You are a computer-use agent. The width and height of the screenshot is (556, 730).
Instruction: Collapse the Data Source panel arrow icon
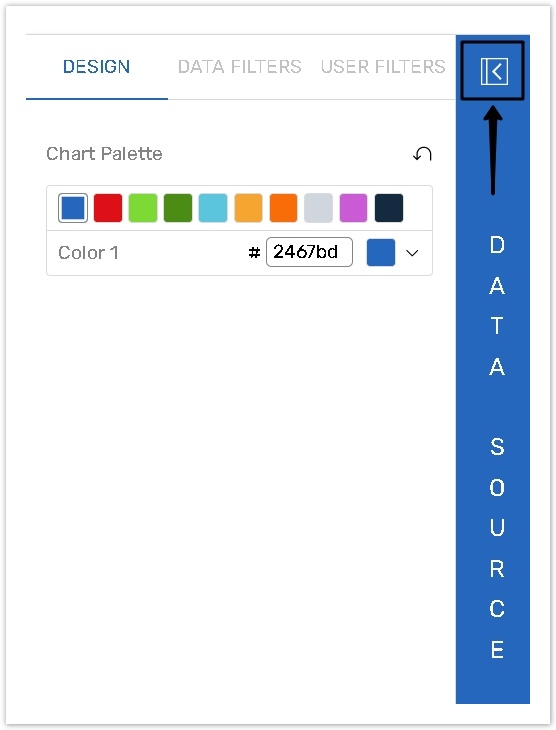494,71
